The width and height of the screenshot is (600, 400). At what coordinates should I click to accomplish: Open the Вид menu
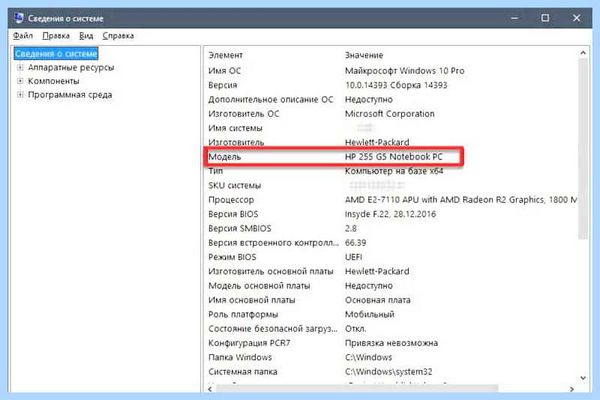(86, 36)
